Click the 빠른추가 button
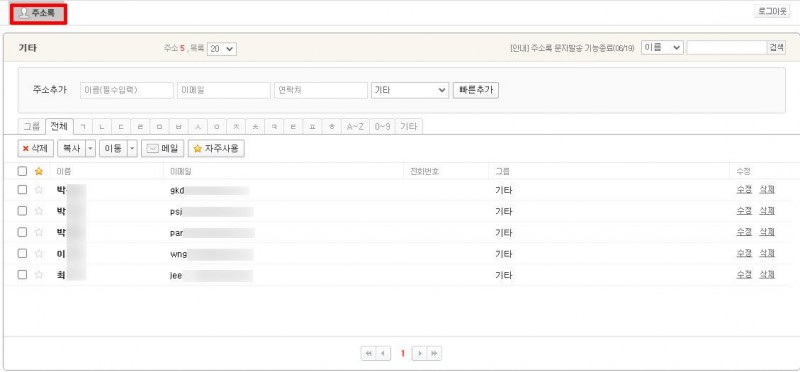The height and width of the screenshot is (372, 800). pos(476,90)
